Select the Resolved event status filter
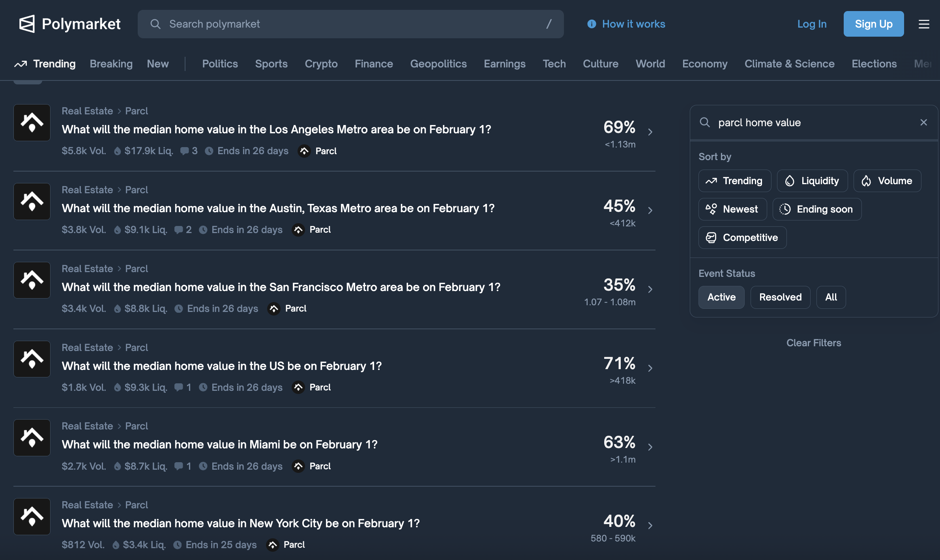This screenshot has height=560, width=940. pyautogui.click(x=780, y=297)
